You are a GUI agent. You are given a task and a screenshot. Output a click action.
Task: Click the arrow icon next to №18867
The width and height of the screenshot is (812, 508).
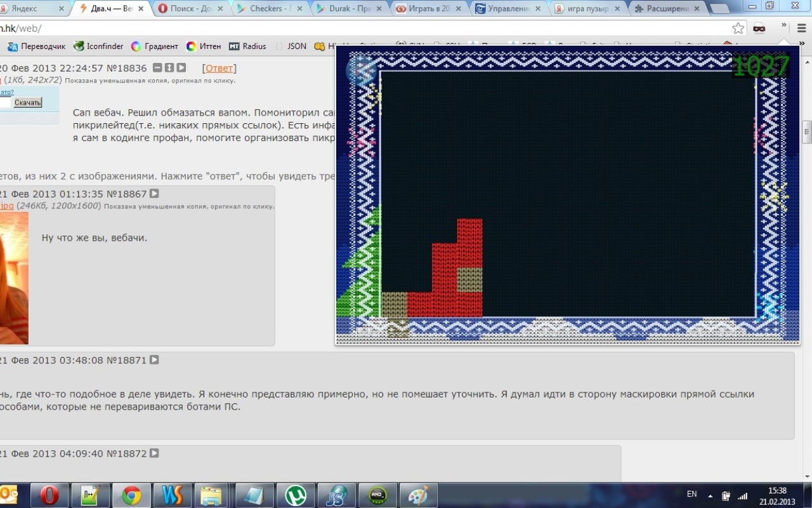[154, 194]
